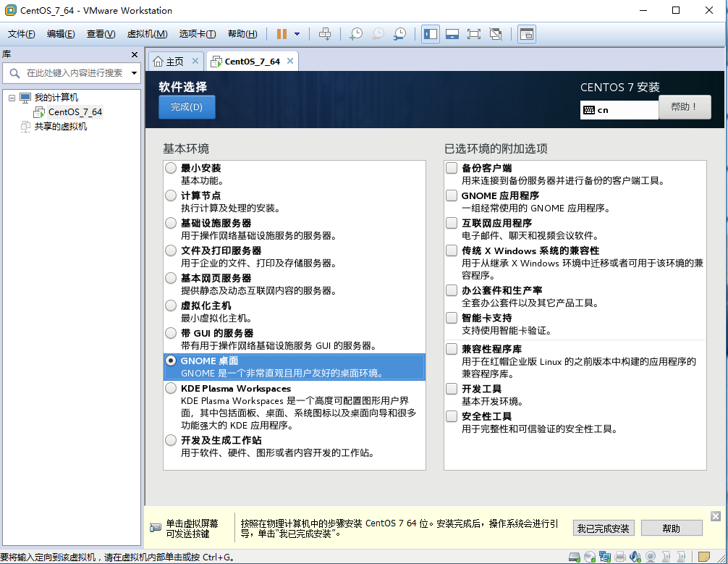Click the sound card status bar icon
This screenshot has height=564, width=728.
[x=635, y=557]
